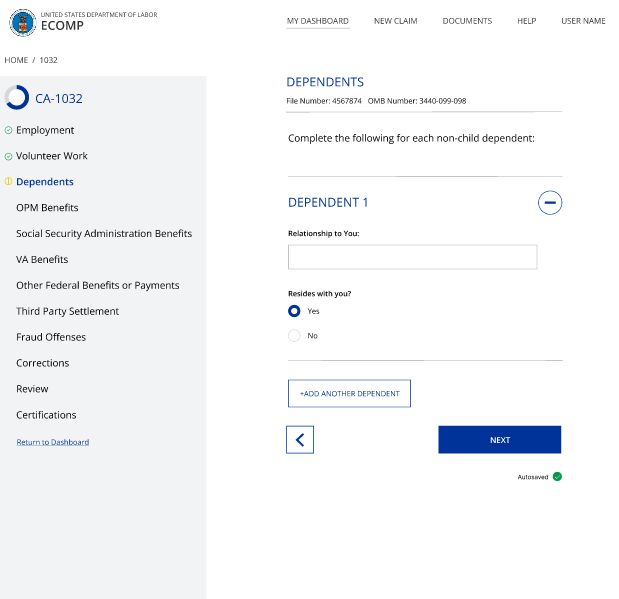Viewport: 619px width, 599px height.
Task: Click the green Autosaved checkmark icon
Action: 557,477
